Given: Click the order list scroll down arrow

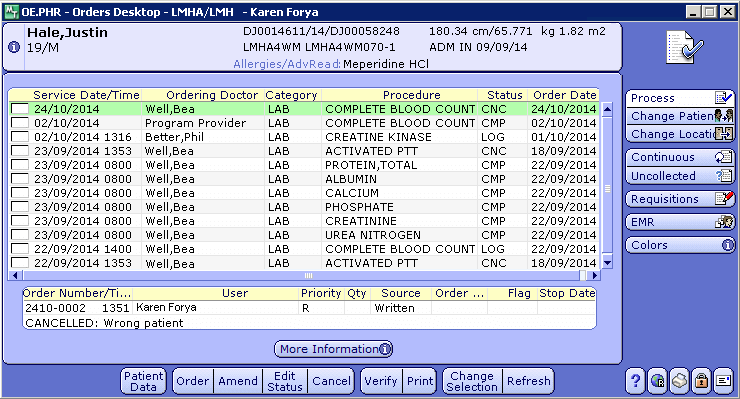Looking at the screenshot, I should point(607,263).
